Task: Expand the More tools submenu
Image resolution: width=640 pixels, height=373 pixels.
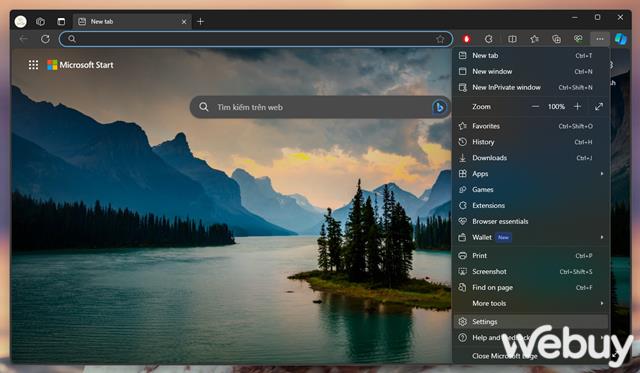Action: coord(531,304)
